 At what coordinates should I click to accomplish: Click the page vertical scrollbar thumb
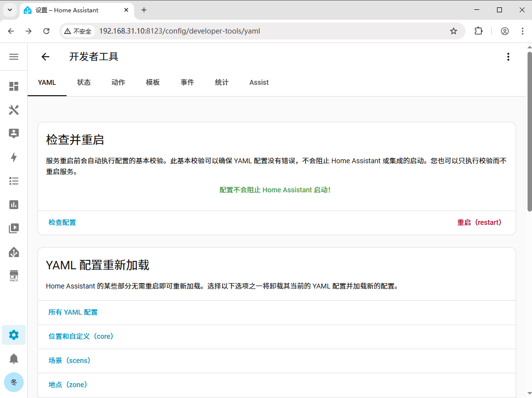pos(529,131)
